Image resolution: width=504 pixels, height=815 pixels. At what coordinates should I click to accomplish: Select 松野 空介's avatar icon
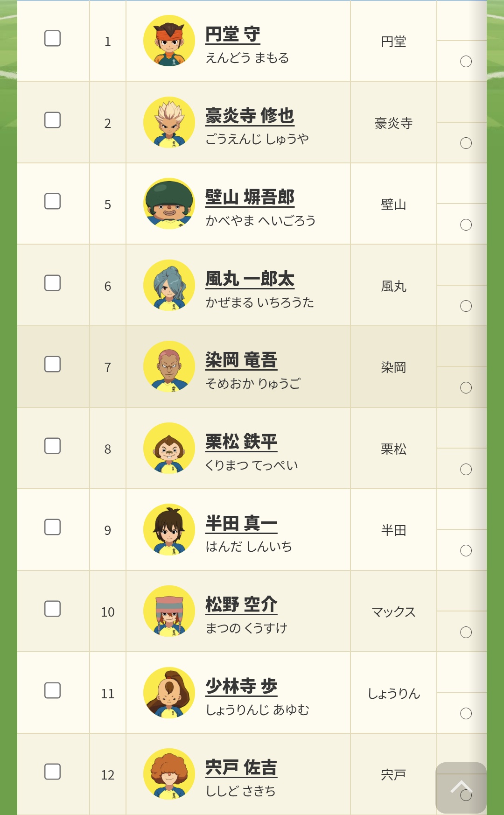pos(169,611)
